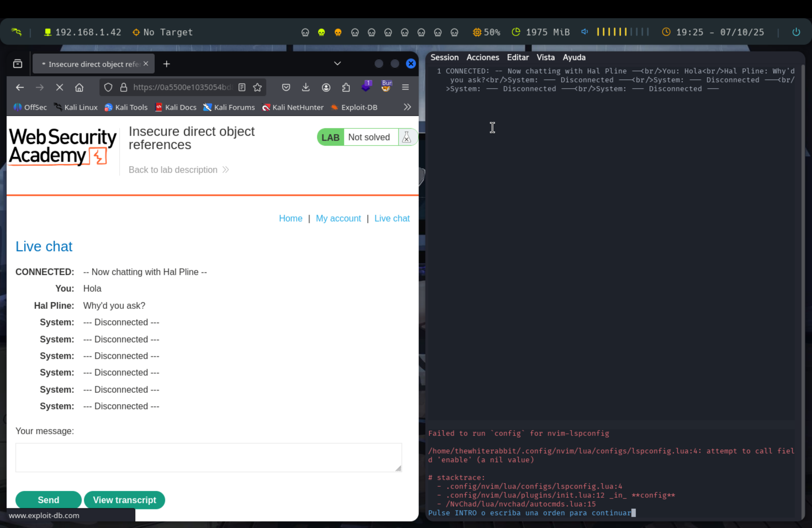Click the Firefox home icon

click(79, 88)
